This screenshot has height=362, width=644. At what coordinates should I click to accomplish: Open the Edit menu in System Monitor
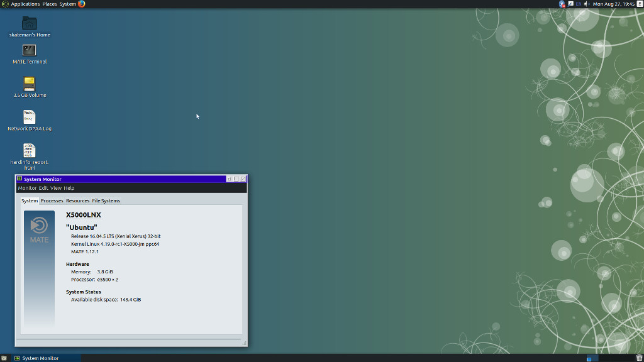point(43,188)
